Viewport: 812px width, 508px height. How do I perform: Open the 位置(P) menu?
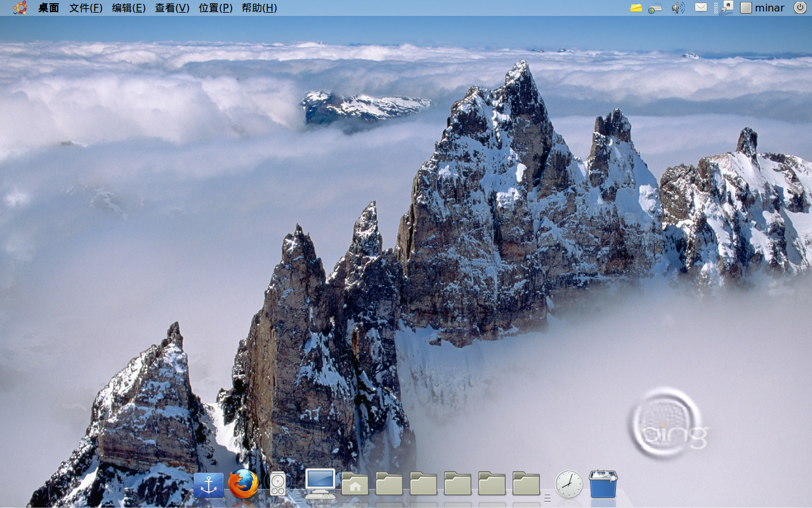(x=216, y=8)
